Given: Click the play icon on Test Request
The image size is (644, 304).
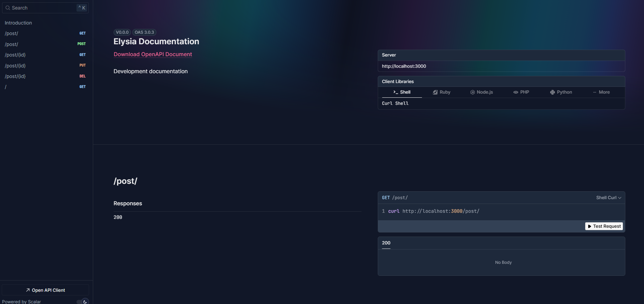Looking at the screenshot, I should pyautogui.click(x=590, y=226).
